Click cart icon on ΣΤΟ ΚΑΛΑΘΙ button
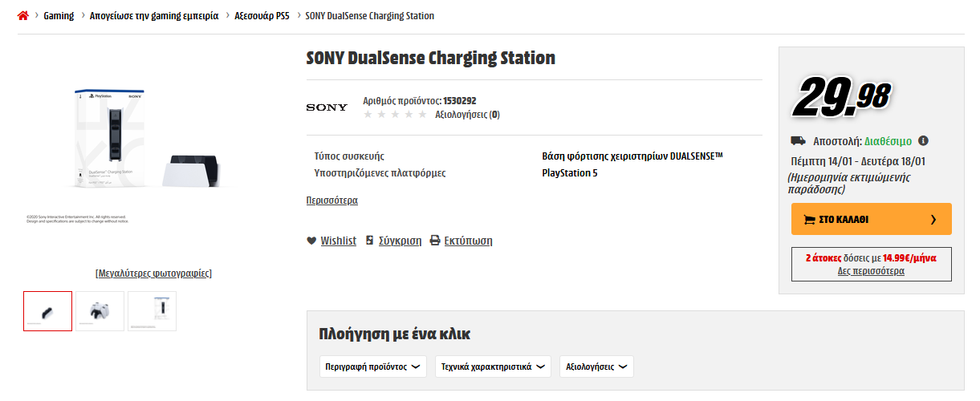Viewport: 980px width, 401px height. point(809,219)
